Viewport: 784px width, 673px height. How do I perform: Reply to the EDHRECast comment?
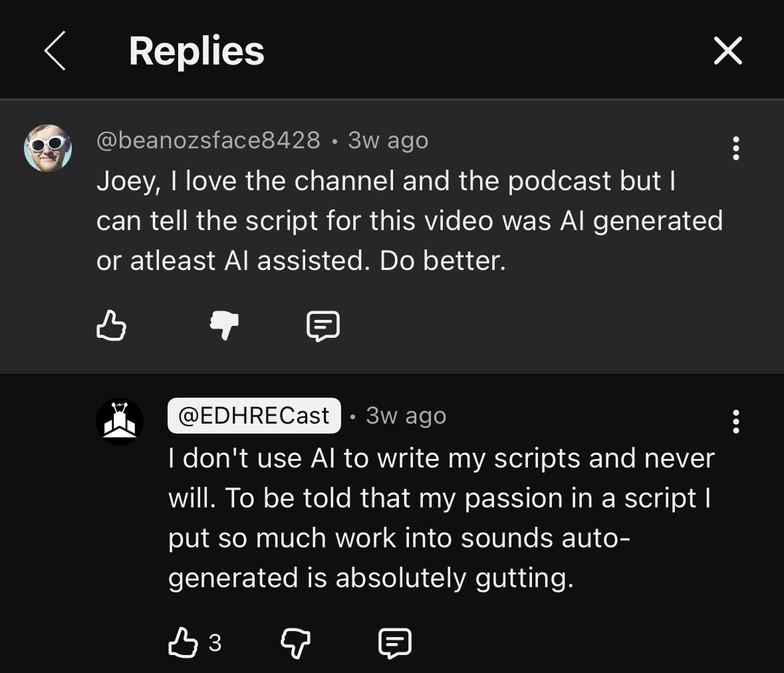395,643
